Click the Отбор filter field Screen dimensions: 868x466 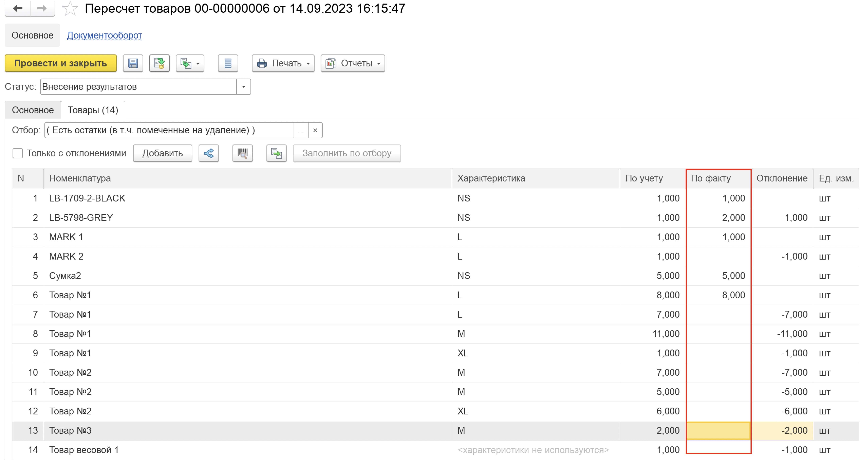pyautogui.click(x=169, y=130)
